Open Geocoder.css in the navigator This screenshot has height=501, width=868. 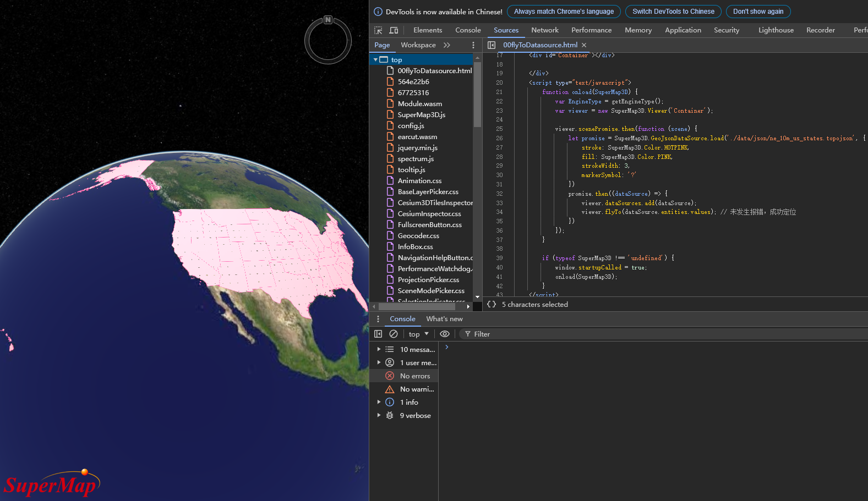(x=418, y=236)
